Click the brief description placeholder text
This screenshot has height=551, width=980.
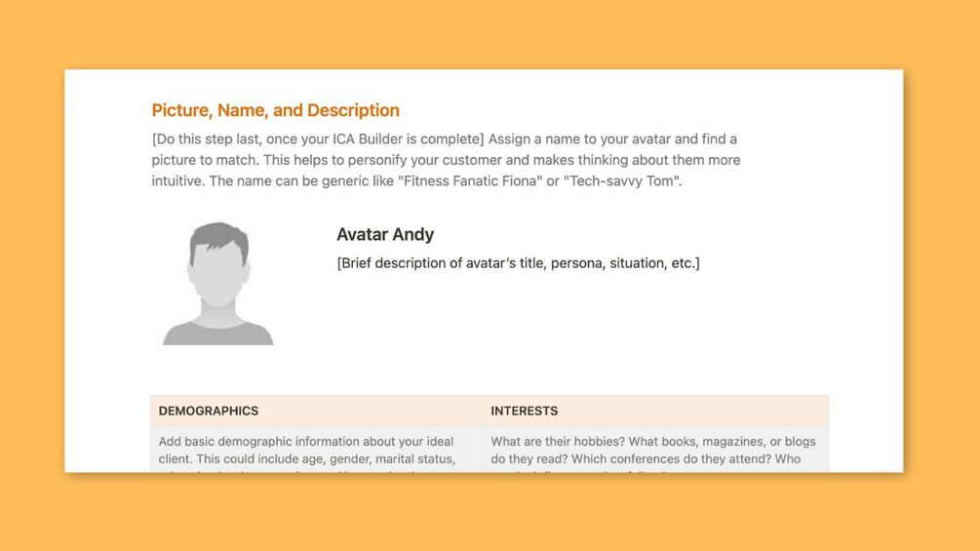click(x=518, y=263)
